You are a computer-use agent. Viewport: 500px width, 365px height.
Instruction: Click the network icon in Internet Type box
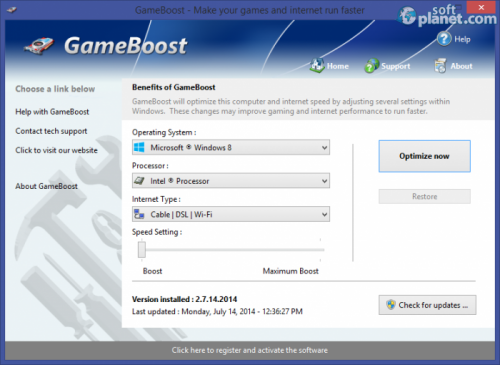[x=139, y=214]
